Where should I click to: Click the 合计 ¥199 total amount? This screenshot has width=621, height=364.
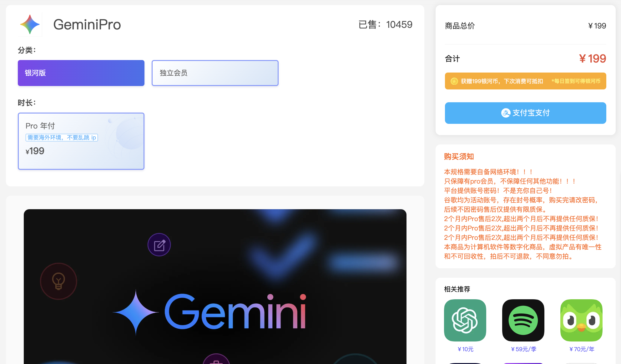click(592, 58)
